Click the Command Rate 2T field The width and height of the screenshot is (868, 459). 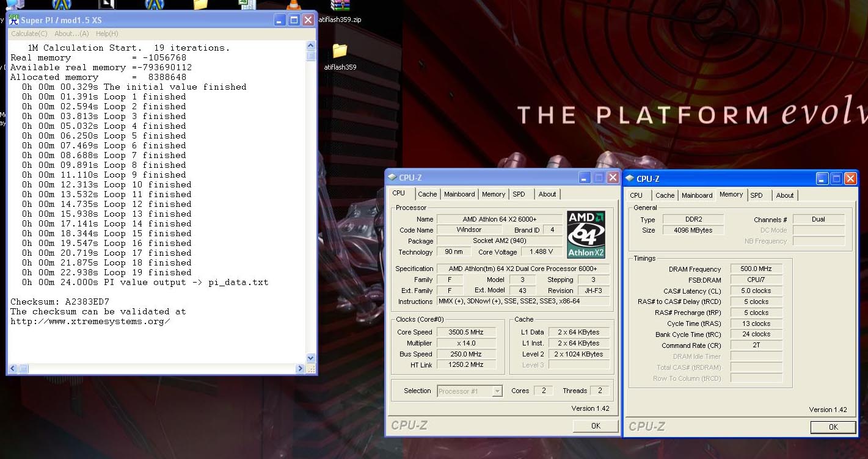pyautogui.click(x=756, y=345)
